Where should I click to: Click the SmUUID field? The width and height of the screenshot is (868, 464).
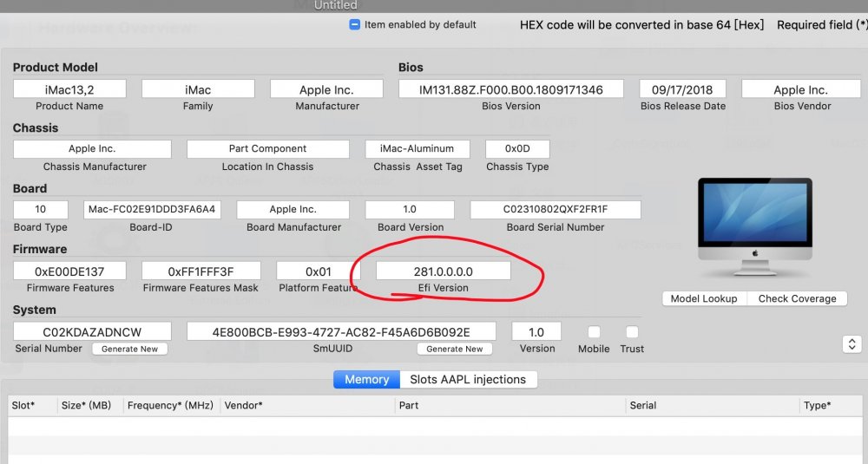click(341, 332)
